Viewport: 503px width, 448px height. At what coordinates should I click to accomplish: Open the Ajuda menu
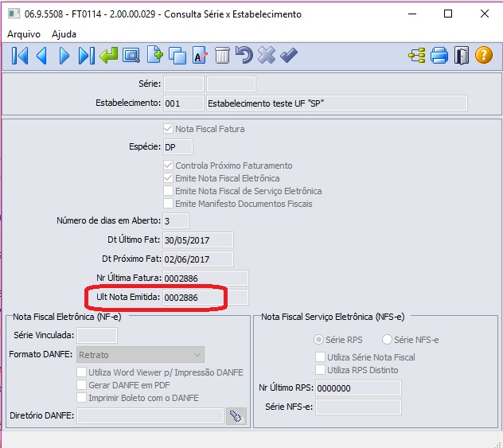pos(64,34)
